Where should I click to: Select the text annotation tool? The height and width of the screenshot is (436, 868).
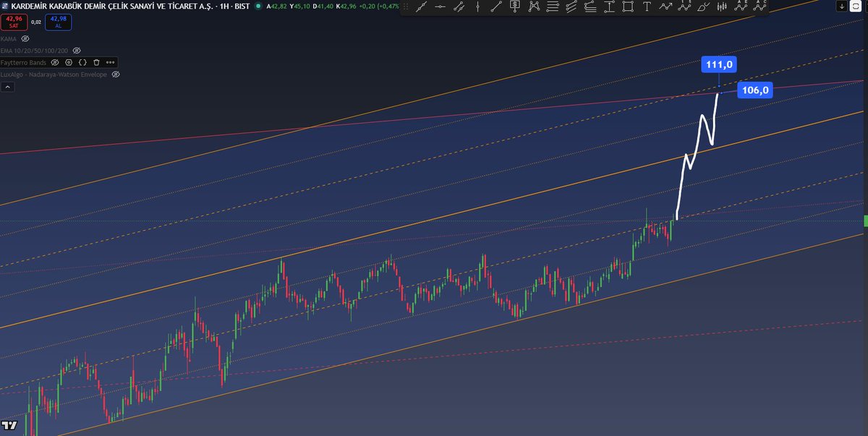[647, 6]
